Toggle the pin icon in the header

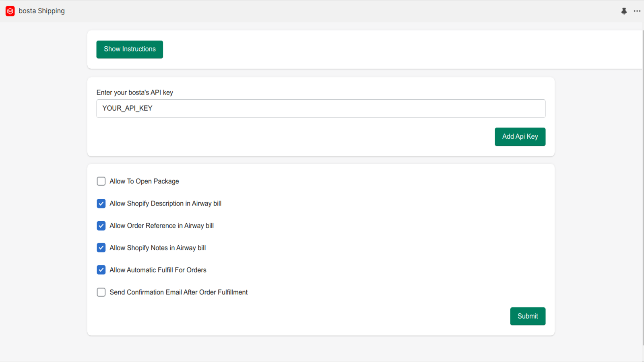pyautogui.click(x=624, y=11)
